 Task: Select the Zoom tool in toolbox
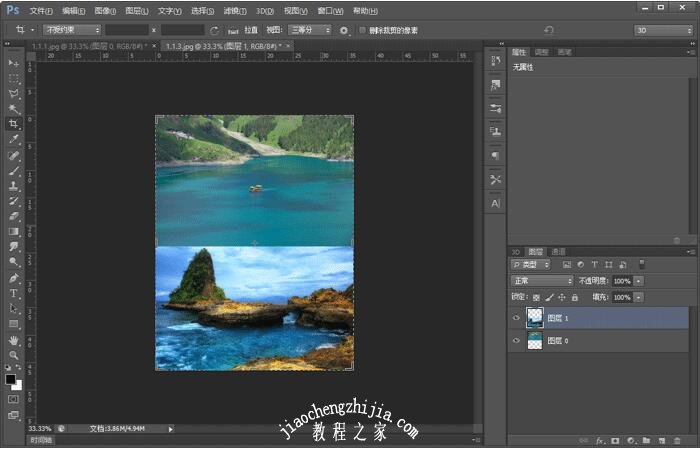(x=14, y=355)
